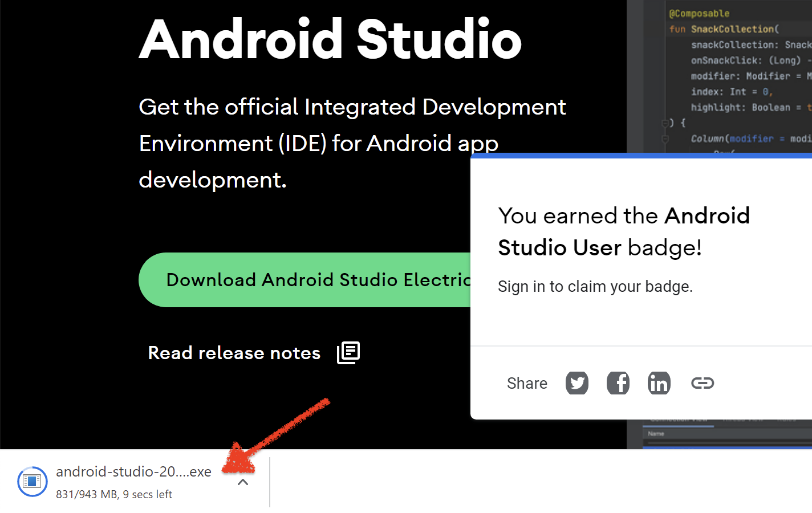812x513 pixels.
Task: Share badge on Twitter
Action: click(x=577, y=383)
